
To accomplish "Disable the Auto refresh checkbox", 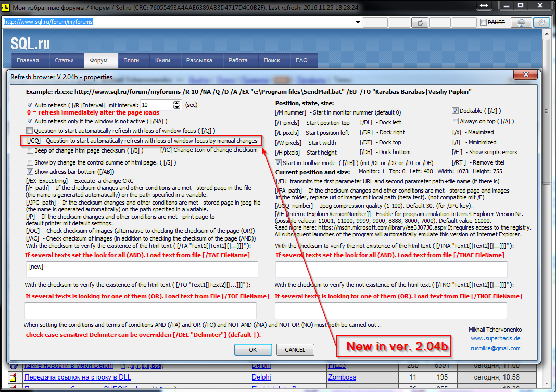I will coord(30,105).
